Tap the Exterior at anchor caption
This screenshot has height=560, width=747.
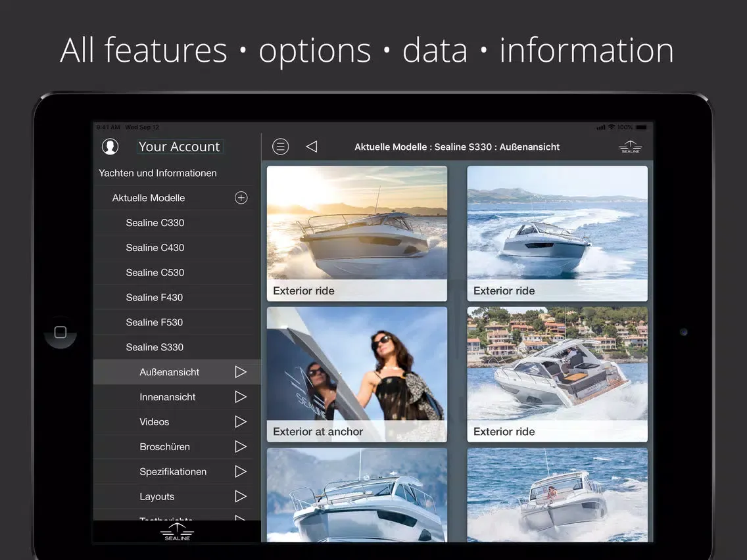point(318,431)
